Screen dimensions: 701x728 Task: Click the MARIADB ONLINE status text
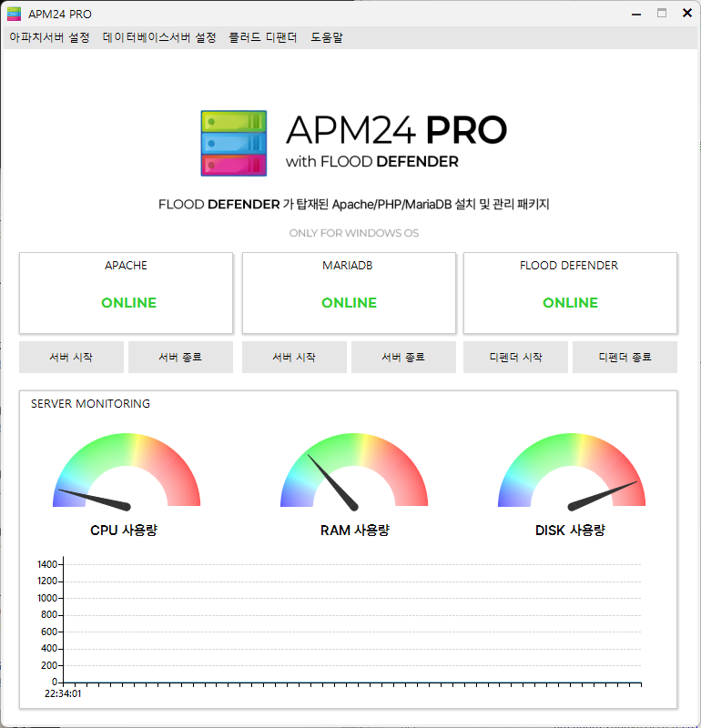(349, 303)
